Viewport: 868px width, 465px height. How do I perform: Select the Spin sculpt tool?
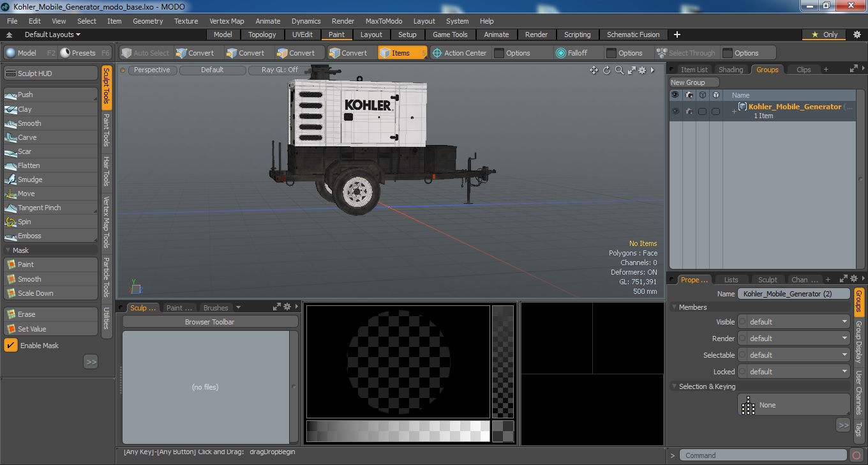point(51,222)
